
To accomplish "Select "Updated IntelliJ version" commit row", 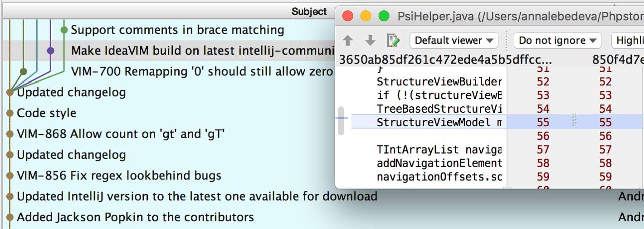I will 197,196.
